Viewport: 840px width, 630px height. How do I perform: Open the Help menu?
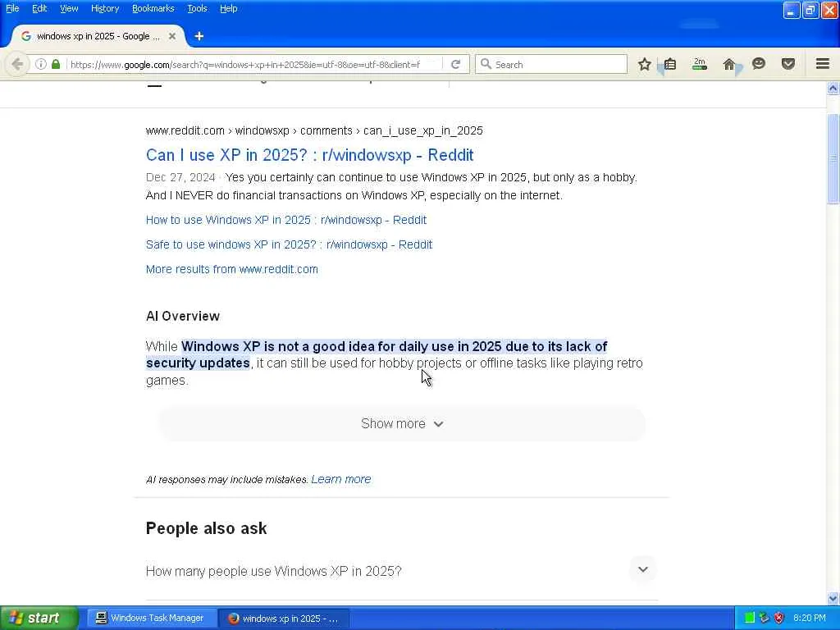(228, 8)
